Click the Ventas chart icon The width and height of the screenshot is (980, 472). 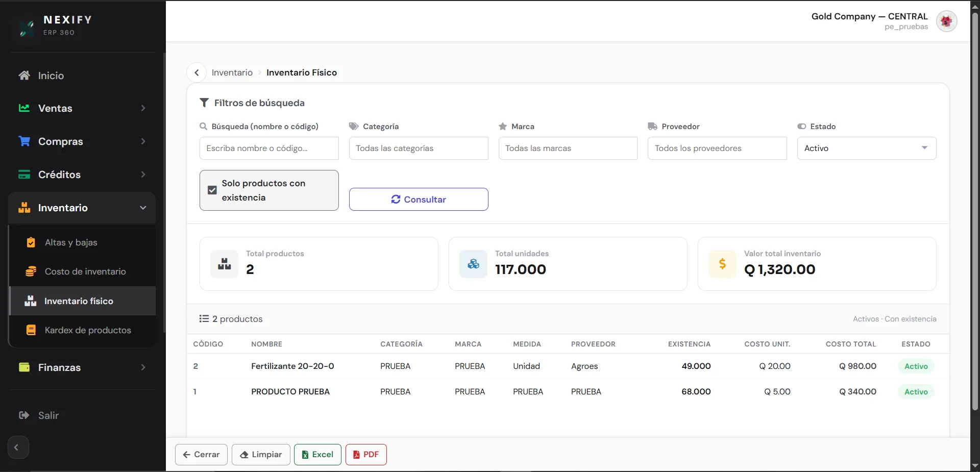click(24, 108)
